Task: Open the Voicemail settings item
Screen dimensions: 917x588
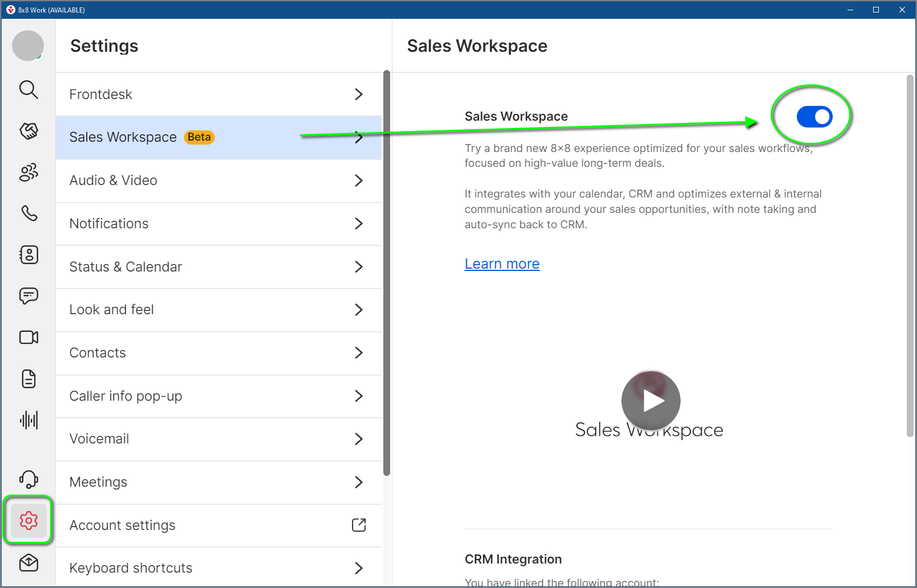Action: click(x=219, y=439)
